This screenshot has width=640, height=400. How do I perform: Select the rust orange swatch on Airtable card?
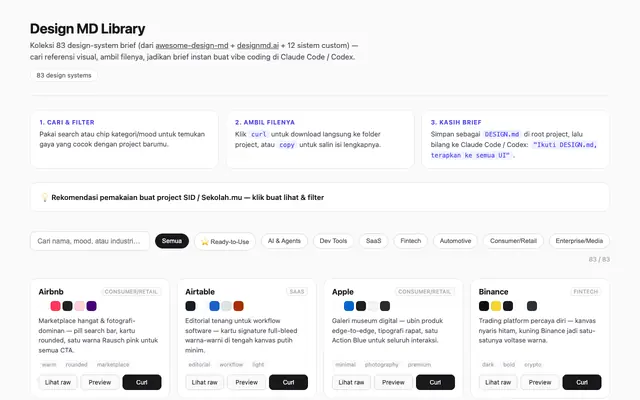coord(238,306)
